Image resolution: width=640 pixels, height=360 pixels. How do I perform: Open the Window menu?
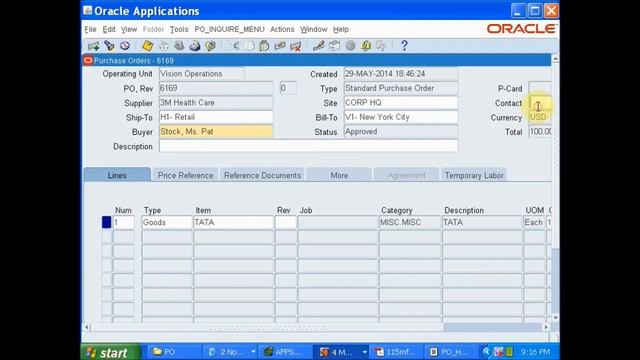tap(313, 29)
